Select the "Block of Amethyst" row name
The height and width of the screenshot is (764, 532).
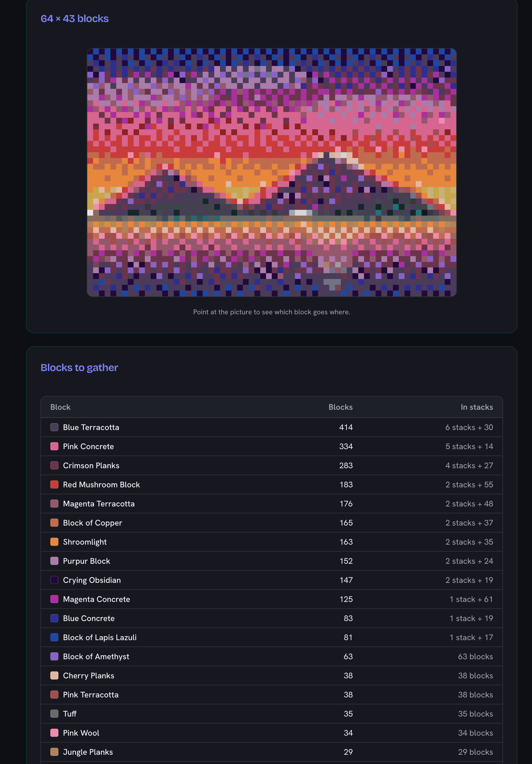(96, 657)
